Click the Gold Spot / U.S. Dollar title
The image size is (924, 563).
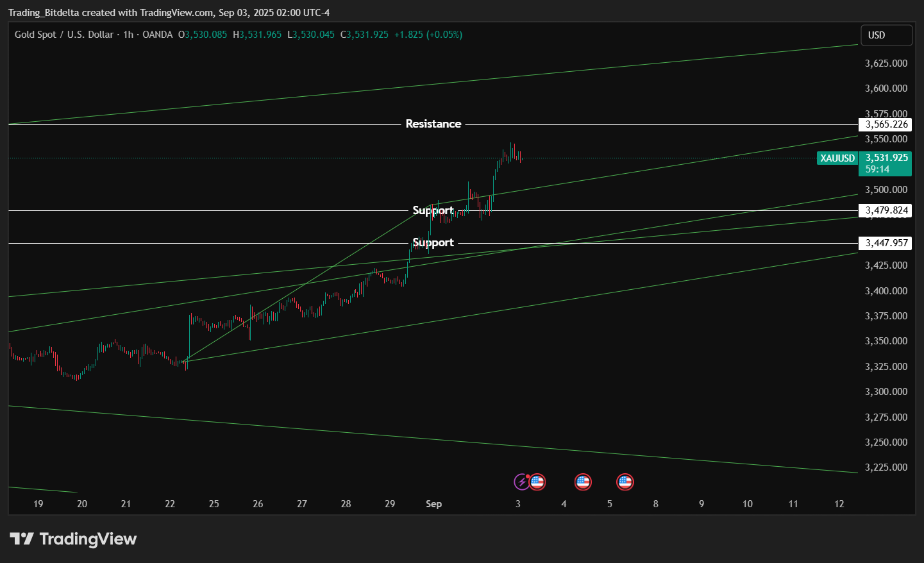63,35
